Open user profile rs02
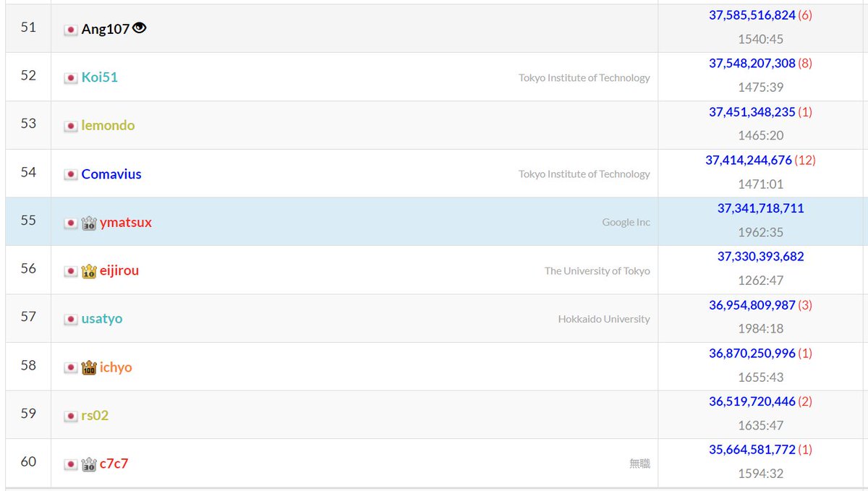 pos(95,416)
